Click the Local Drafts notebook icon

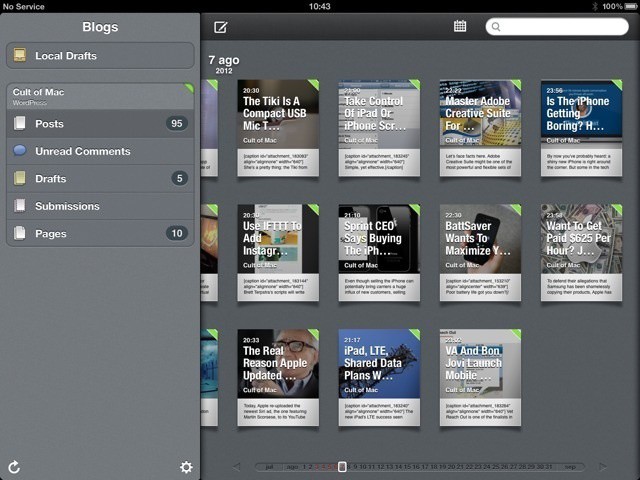[x=20, y=56]
